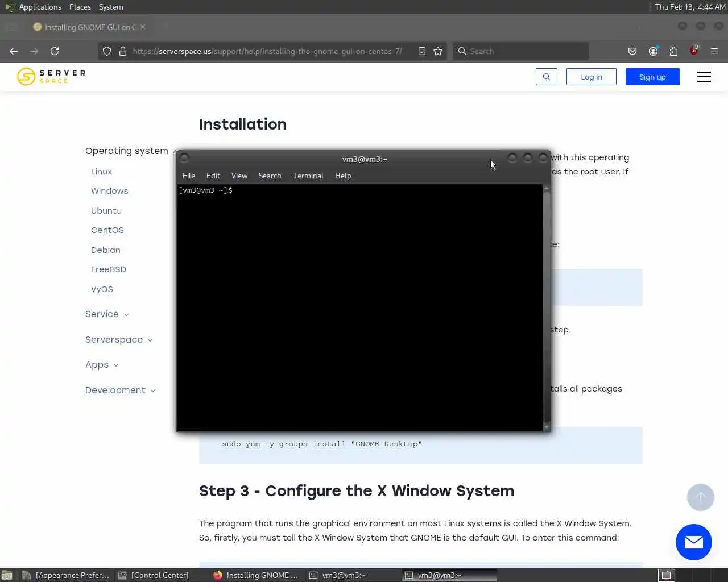Image resolution: width=728 pixels, height=582 pixels.
Task: Click show desktop icon in bottom panel
Action: click(x=7, y=575)
